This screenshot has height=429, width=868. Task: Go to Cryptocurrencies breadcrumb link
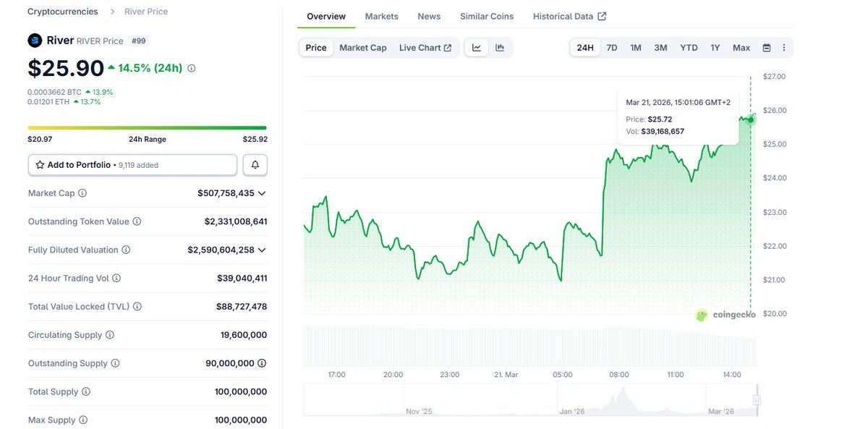(63, 12)
